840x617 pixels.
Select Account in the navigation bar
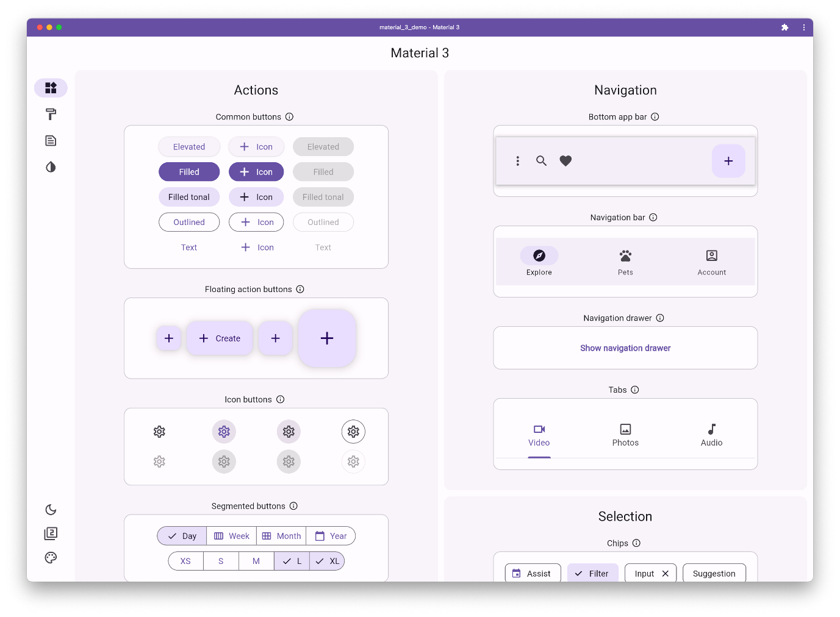(712, 262)
